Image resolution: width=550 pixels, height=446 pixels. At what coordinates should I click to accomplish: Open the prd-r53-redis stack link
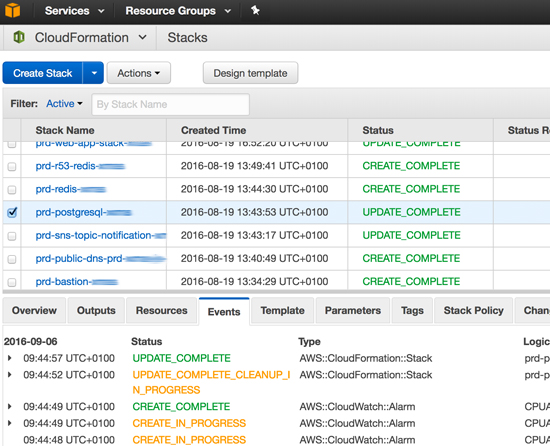[x=80, y=166]
